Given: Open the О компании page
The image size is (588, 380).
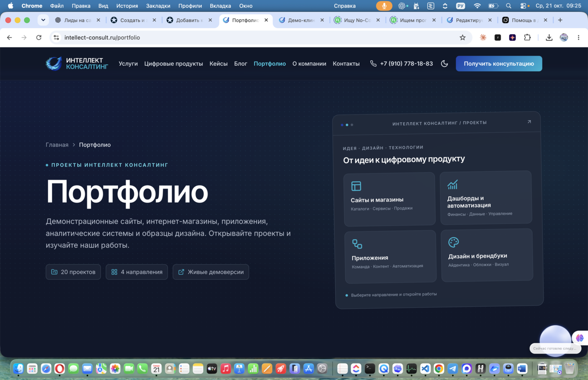Looking at the screenshot, I should tap(309, 64).
